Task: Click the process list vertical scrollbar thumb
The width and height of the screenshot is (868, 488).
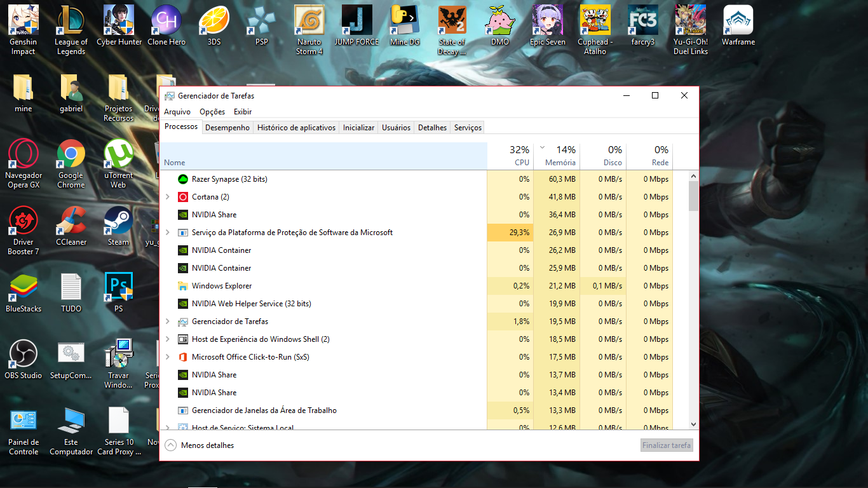Action: 693,195
